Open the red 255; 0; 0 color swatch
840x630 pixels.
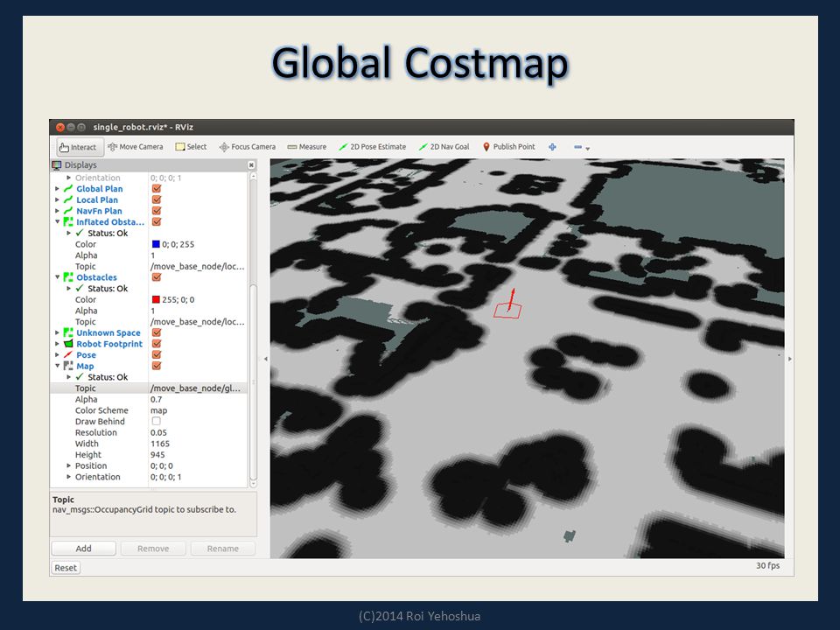[x=156, y=299]
